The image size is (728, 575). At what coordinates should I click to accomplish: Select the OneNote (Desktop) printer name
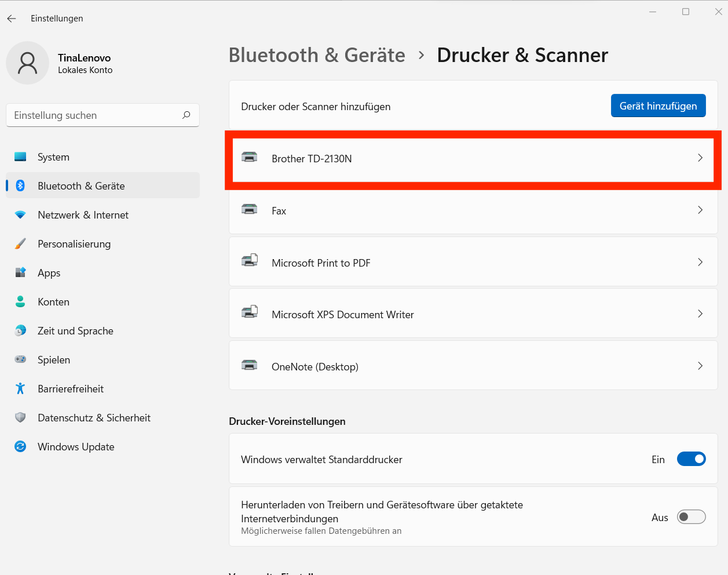coord(315,367)
